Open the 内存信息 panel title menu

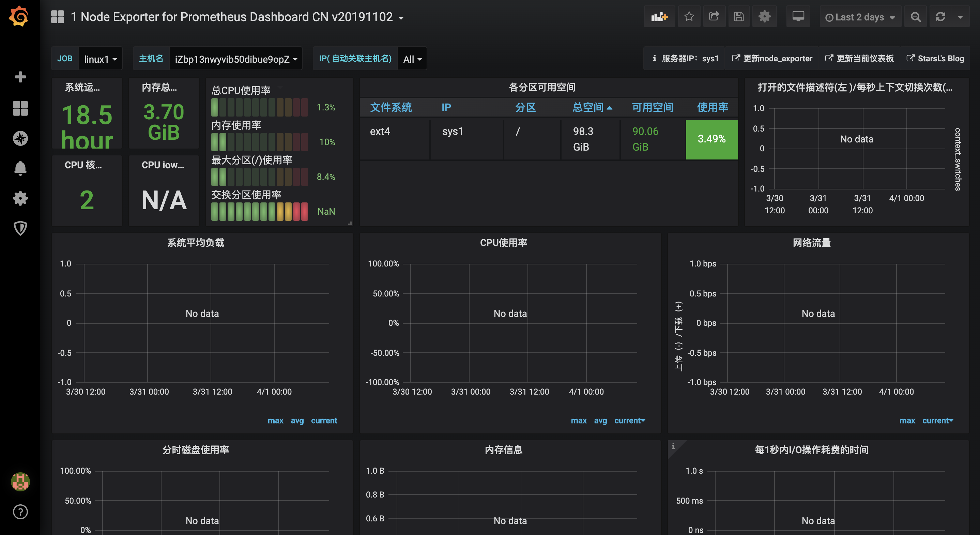click(504, 450)
